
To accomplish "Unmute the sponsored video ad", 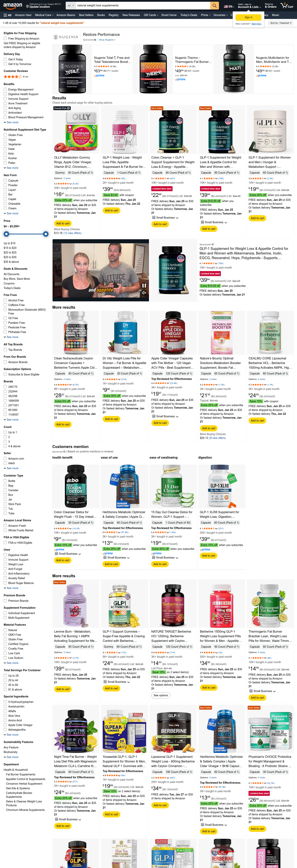I will (144, 293).
